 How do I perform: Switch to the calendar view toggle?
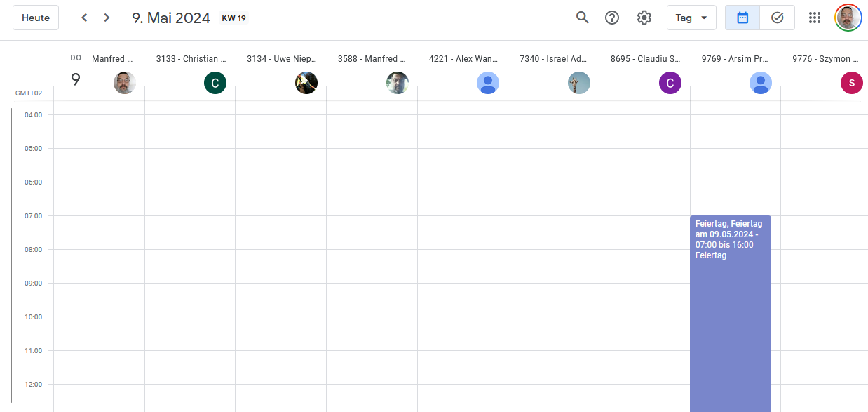coord(742,18)
